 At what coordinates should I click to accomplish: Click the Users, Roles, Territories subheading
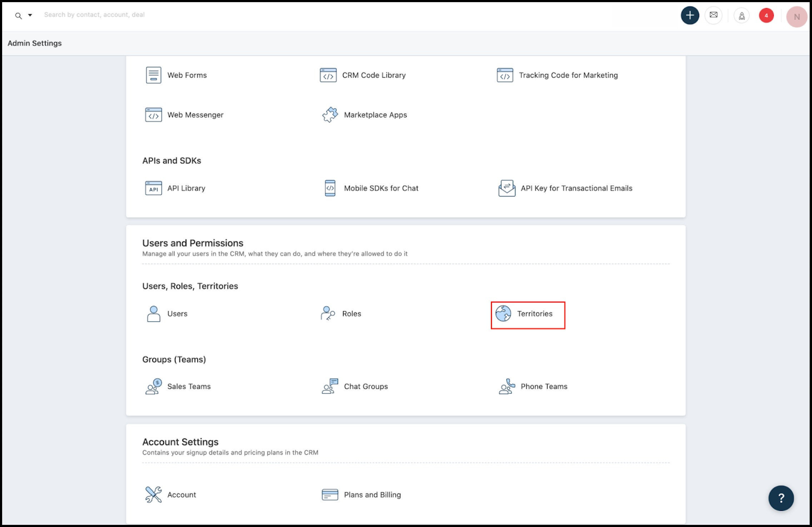coord(190,286)
